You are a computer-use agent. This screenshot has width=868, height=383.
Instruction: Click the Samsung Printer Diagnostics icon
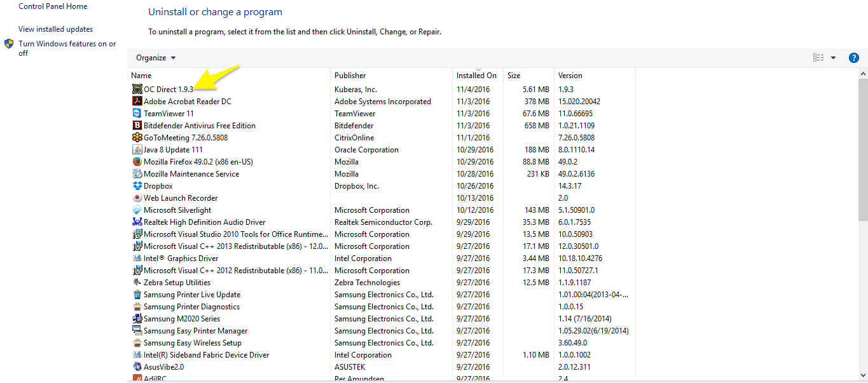click(x=137, y=307)
